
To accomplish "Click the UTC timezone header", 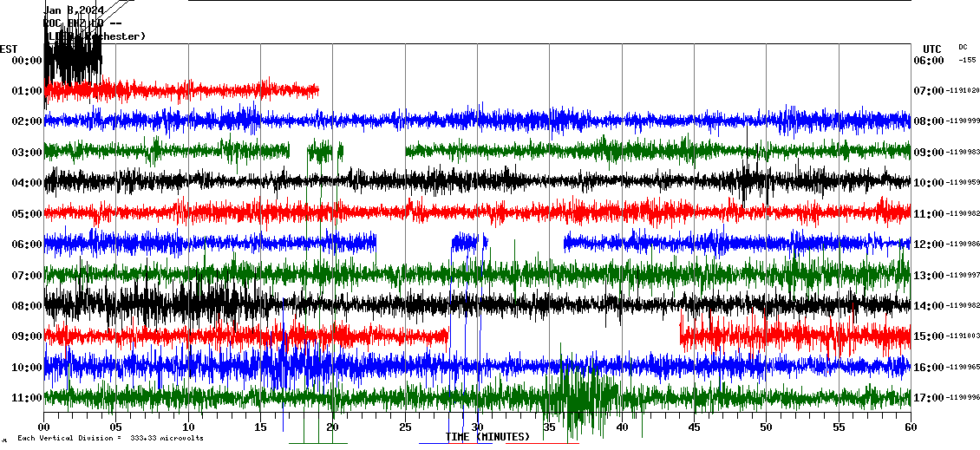I will point(931,49).
